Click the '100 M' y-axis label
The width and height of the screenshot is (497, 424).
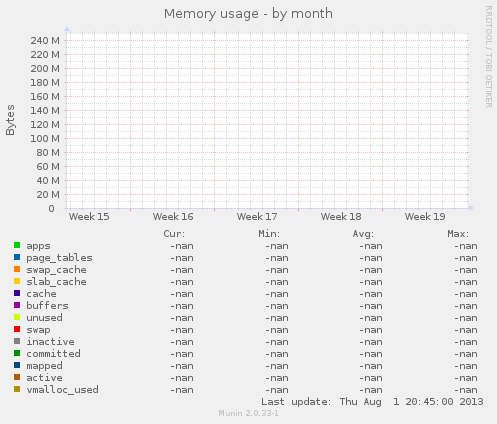45,139
